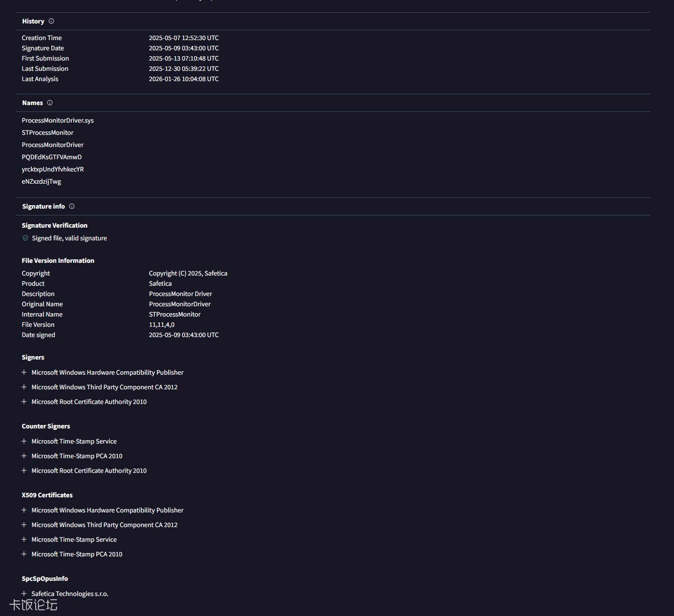The image size is (674, 616).
Task: Click the Last Analysis timestamp value
Action: (184, 79)
